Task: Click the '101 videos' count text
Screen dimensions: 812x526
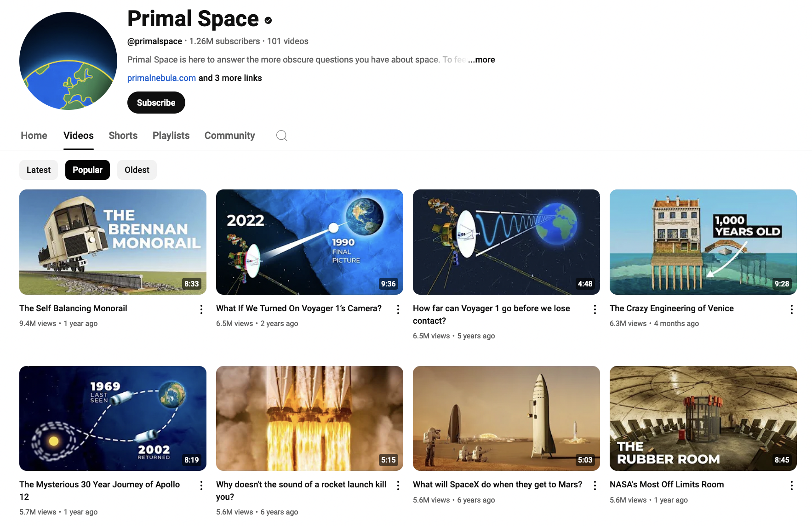Action: pos(288,41)
